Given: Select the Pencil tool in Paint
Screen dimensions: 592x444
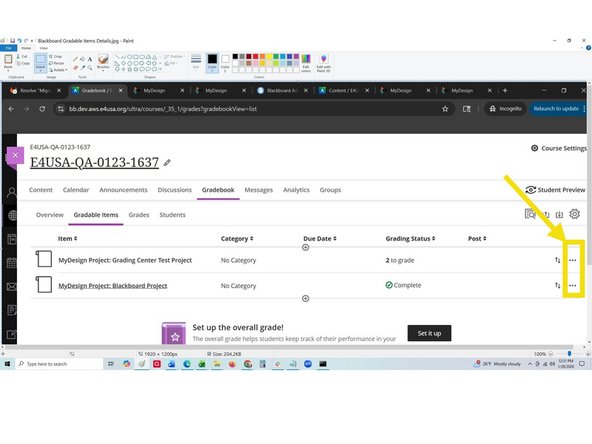Looking at the screenshot, I should tap(75, 59).
